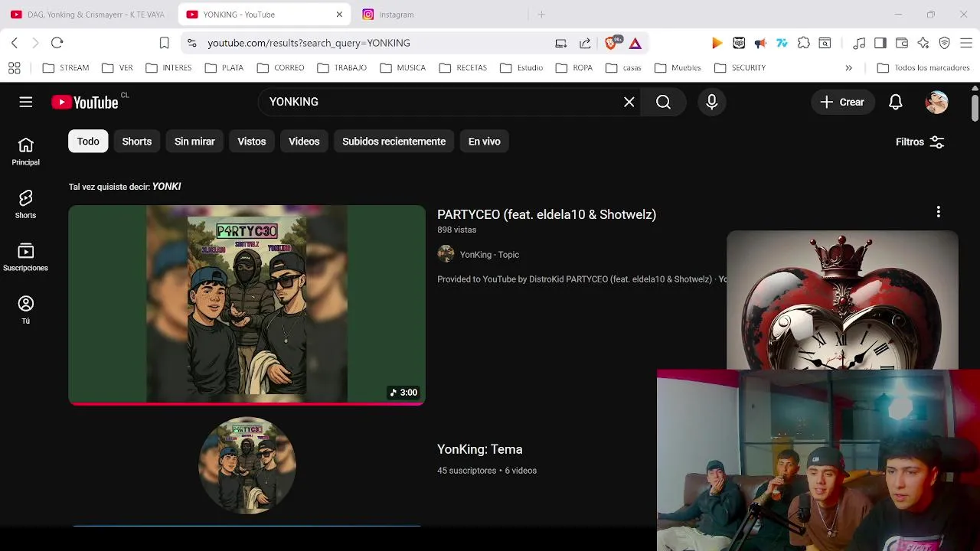This screenshot has width=980, height=551.
Task: Select the Subidos recientemente filter chip
Action: (x=394, y=142)
